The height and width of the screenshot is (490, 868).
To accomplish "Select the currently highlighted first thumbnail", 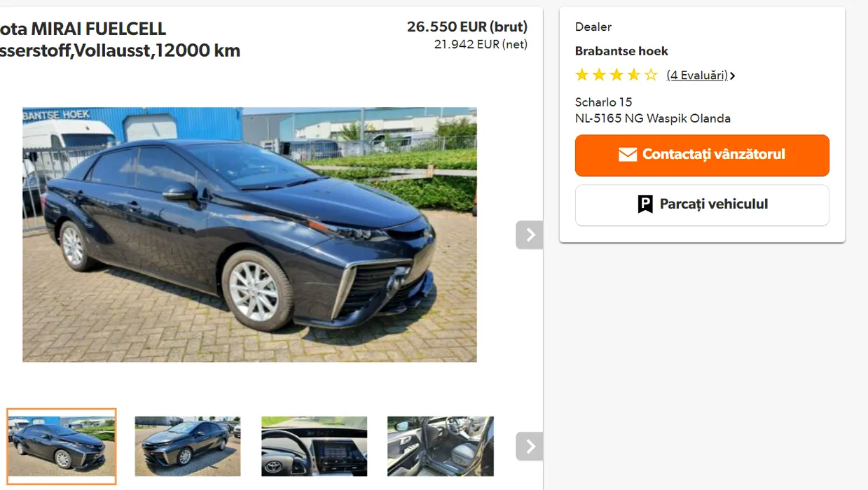I will point(62,447).
